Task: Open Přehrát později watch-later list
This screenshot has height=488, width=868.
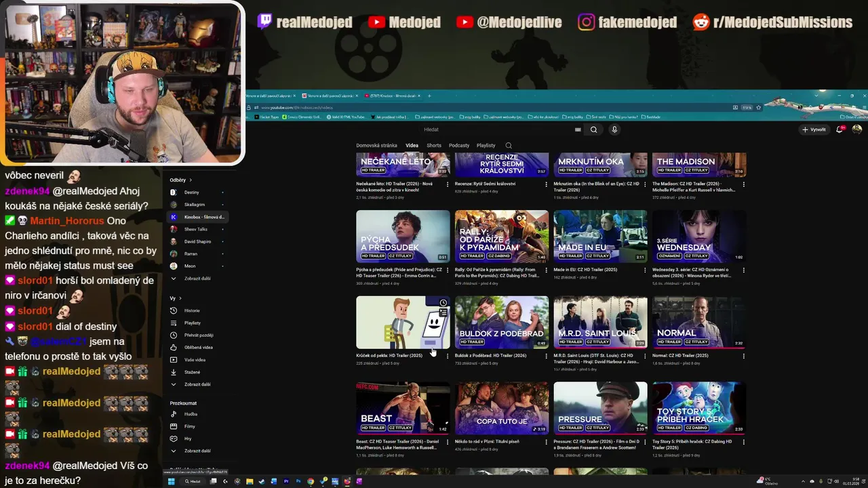Action: point(199,335)
